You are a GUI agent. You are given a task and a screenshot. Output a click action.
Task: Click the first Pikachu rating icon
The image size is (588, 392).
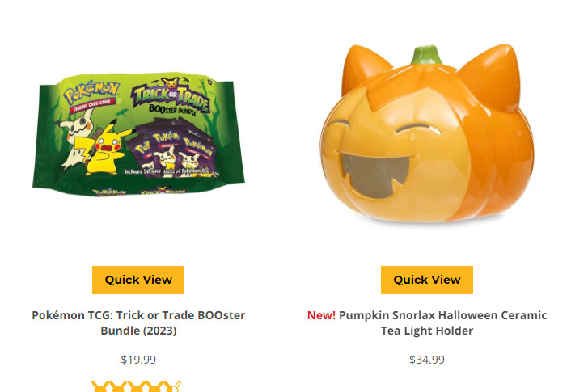pyautogui.click(x=99, y=386)
